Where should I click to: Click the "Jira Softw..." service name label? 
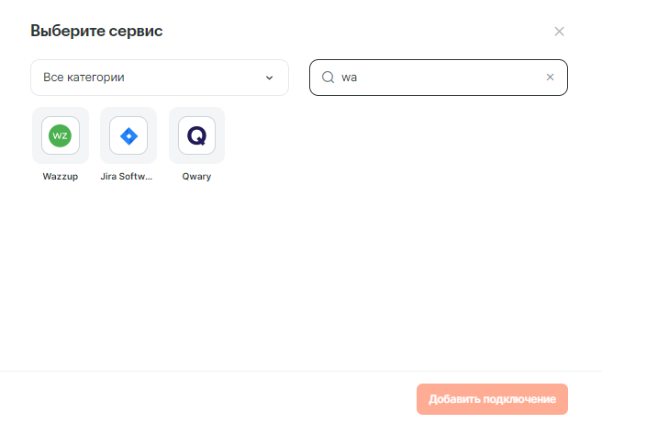tap(128, 176)
